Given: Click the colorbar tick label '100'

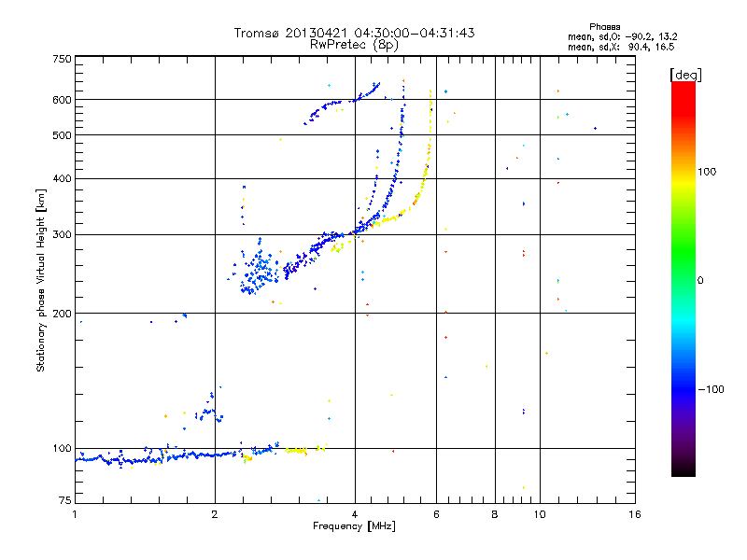Looking at the screenshot, I should pyautogui.click(x=707, y=172).
